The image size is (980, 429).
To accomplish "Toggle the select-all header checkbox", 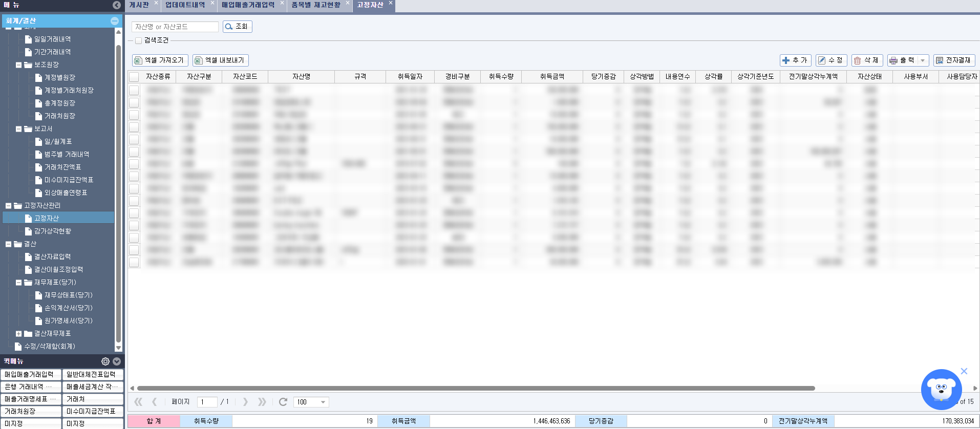I will click(134, 77).
